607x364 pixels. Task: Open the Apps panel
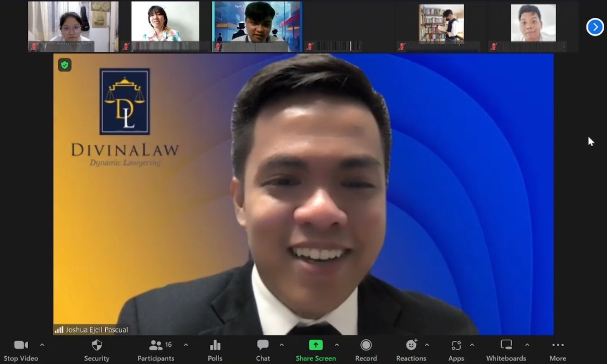point(456,345)
